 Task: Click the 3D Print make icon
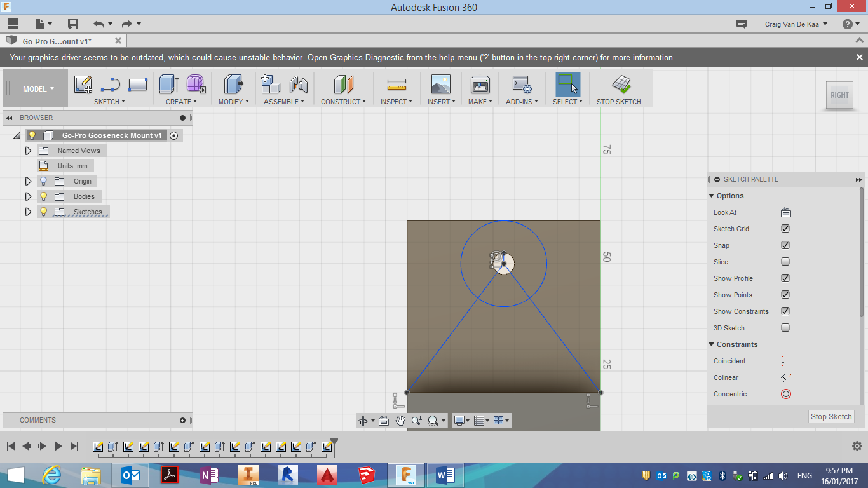pos(480,85)
